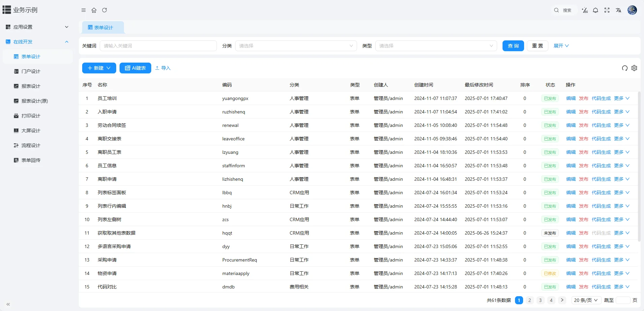Viewport: 644px width, 311px height.
Task: Open 更多 menu for 离职交接表
Action: (622, 139)
